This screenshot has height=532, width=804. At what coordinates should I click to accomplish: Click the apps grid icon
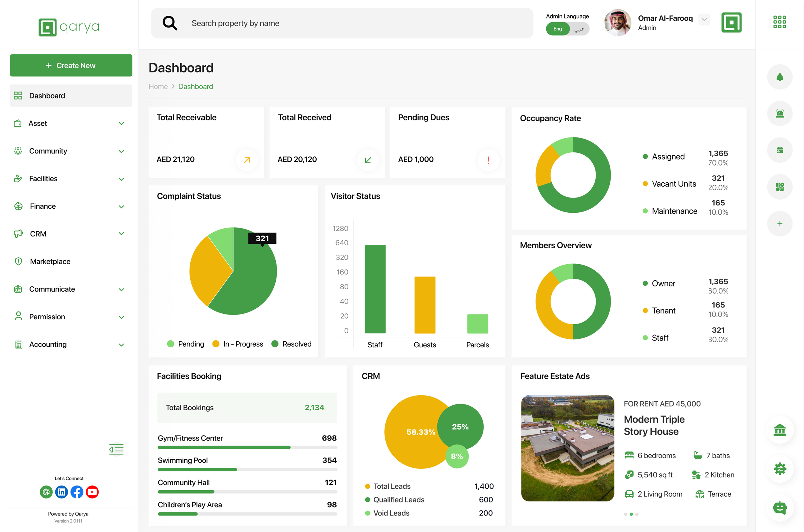click(779, 22)
